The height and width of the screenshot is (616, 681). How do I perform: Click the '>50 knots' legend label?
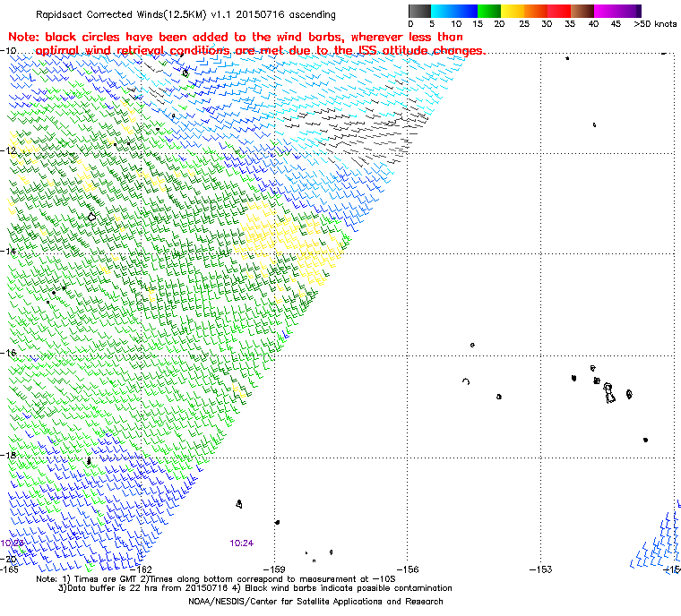point(655,24)
